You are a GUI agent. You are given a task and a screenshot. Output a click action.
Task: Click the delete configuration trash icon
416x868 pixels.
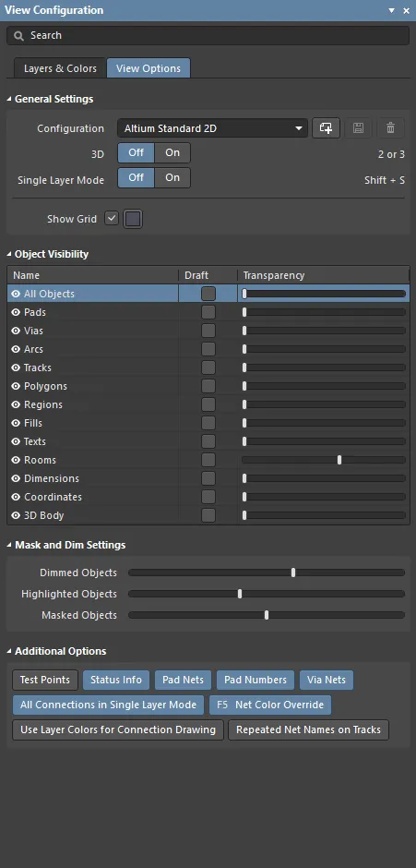[390, 128]
